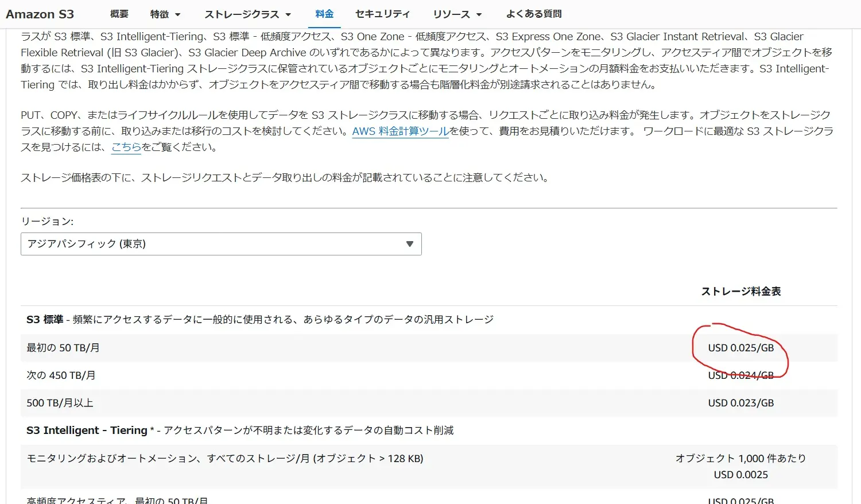Click the ストレージ料金表 column header
This screenshot has width=861, height=504.
(741, 292)
